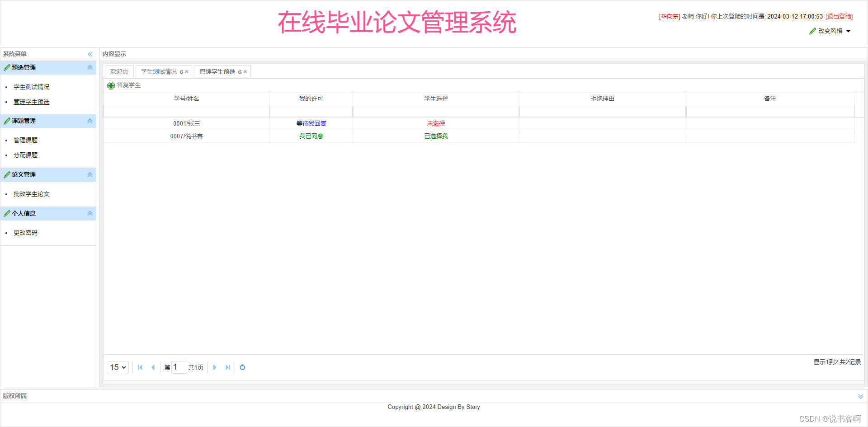Go to the next page
This screenshot has width=868, height=427.
(x=215, y=367)
